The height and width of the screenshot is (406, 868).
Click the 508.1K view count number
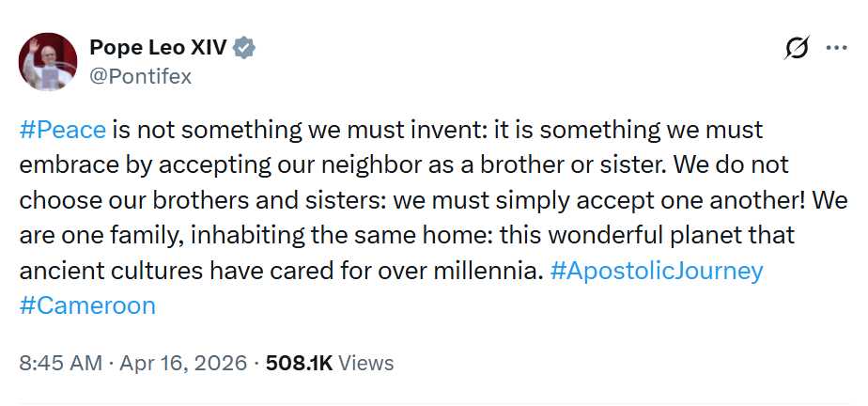(299, 363)
